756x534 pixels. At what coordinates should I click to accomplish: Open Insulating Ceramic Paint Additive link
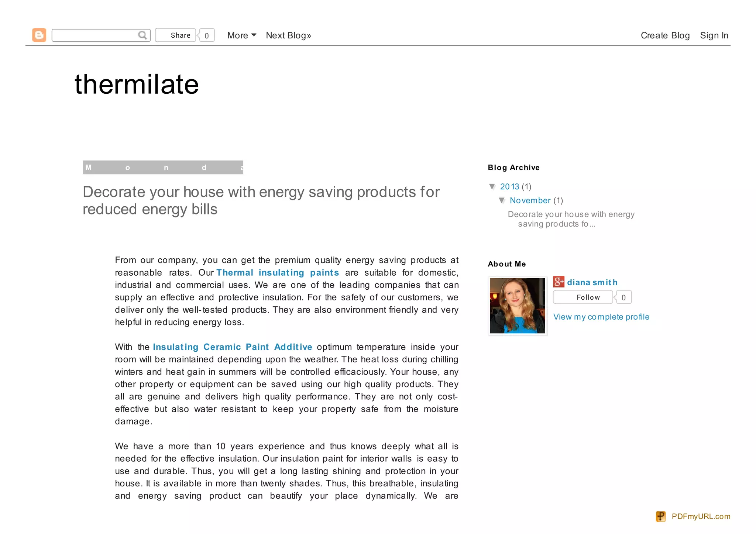(232, 347)
